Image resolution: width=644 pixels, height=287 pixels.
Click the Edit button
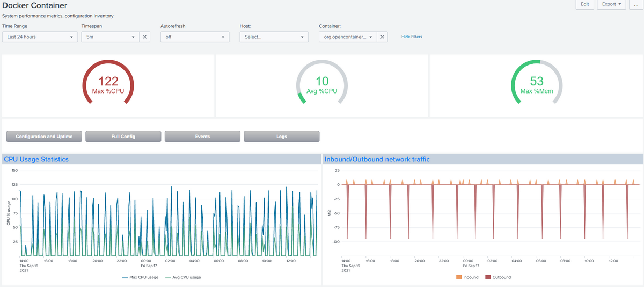(584, 4)
